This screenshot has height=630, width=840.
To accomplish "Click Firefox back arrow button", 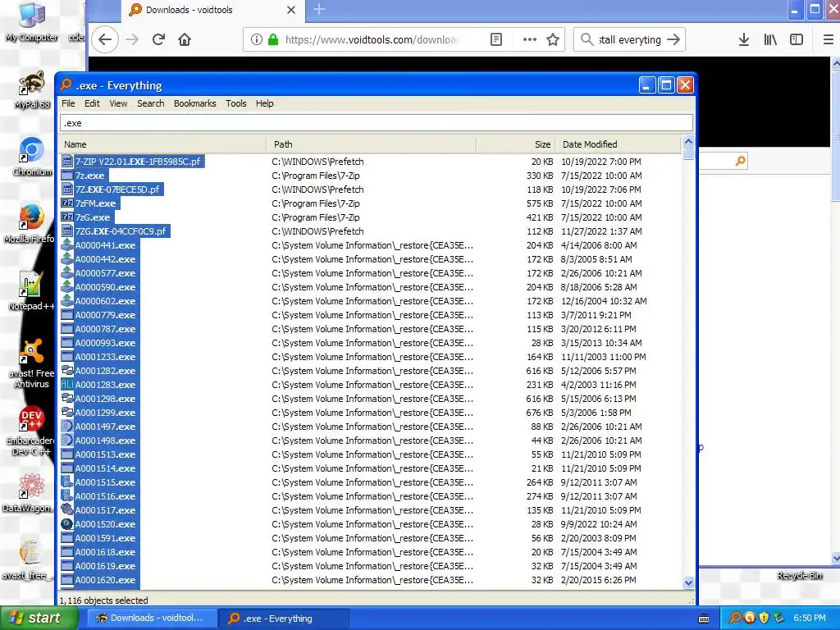I will pyautogui.click(x=105, y=39).
